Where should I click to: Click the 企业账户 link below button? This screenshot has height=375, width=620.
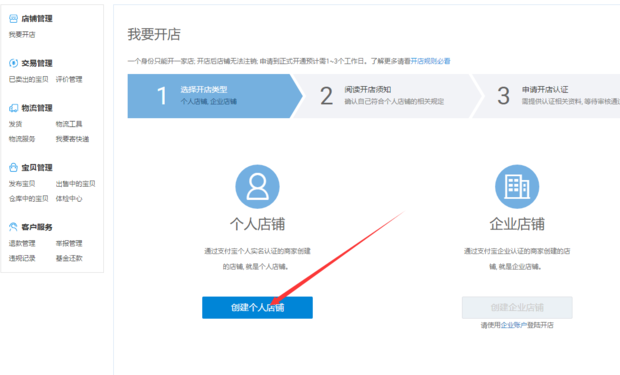pos(514,325)
